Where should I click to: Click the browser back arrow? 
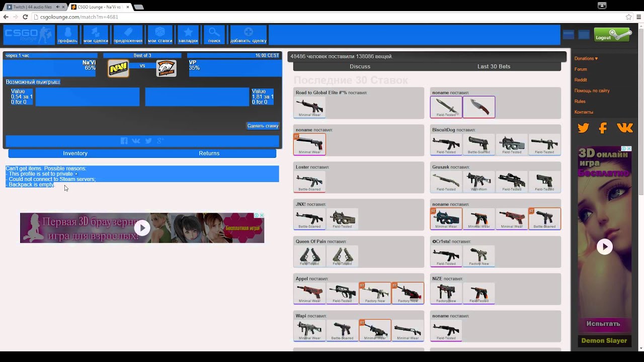point(6,17)
